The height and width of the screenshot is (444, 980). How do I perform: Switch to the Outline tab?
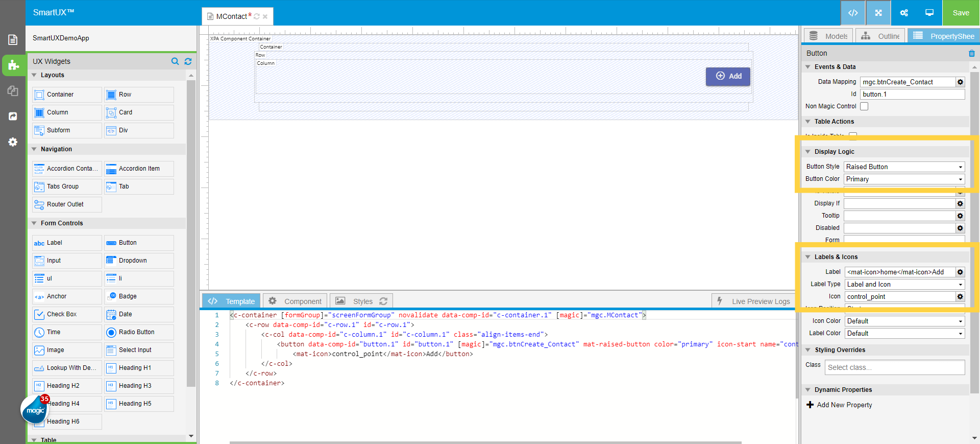[x=881, y=36]
